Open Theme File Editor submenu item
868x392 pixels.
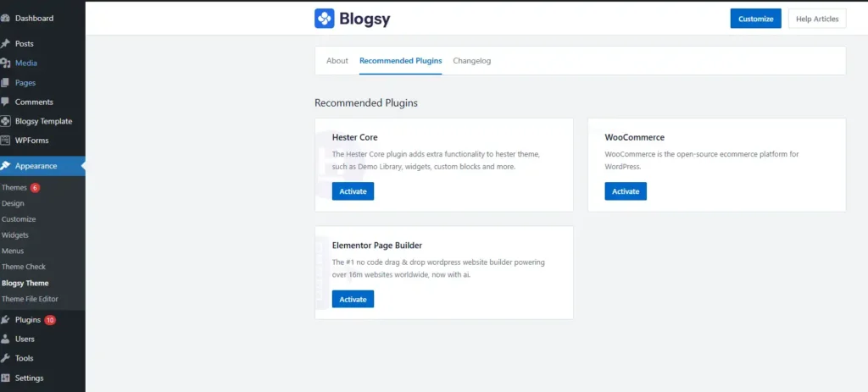tap(30, 299)
